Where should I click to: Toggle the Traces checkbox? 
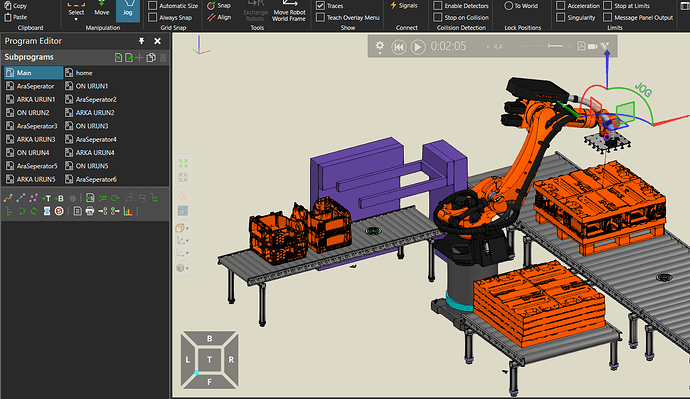click(320, 6)
